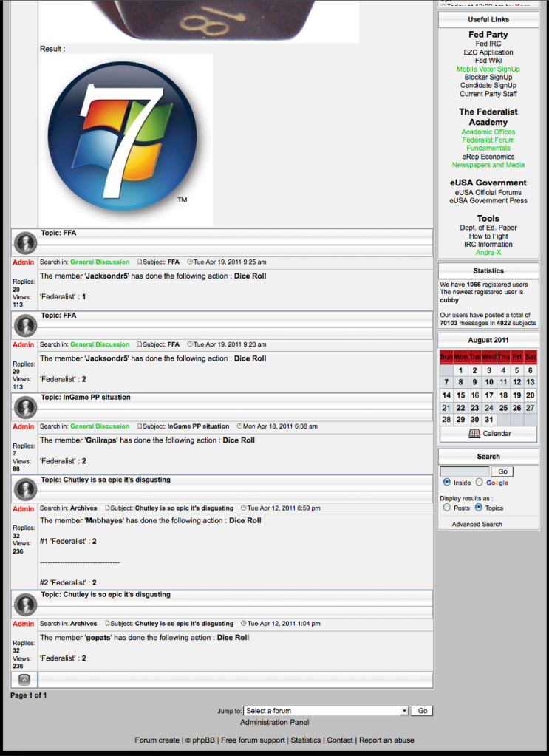Click phpBB footer link

(203, 740)
